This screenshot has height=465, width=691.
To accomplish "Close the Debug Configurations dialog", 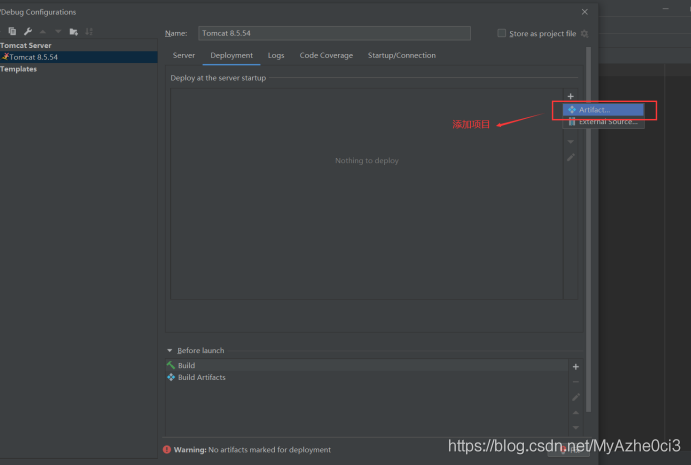I will click(x=584, y=12).
